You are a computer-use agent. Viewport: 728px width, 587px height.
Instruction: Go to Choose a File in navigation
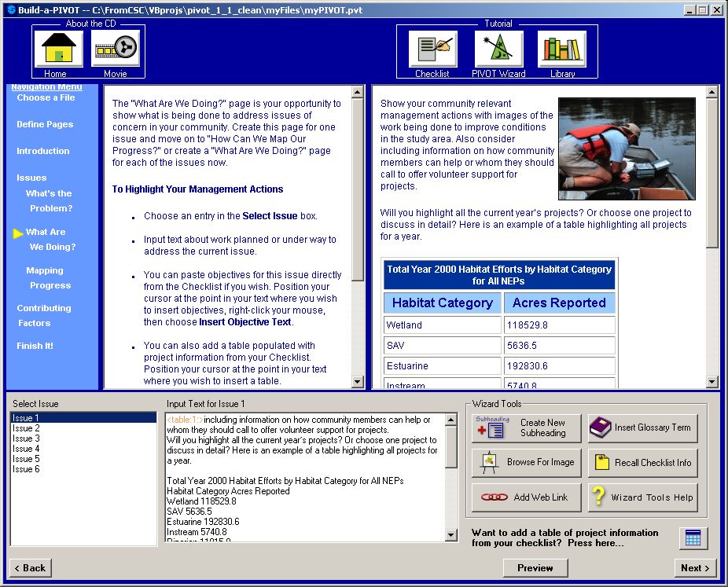pyautogui.click(x=46, y=97)
